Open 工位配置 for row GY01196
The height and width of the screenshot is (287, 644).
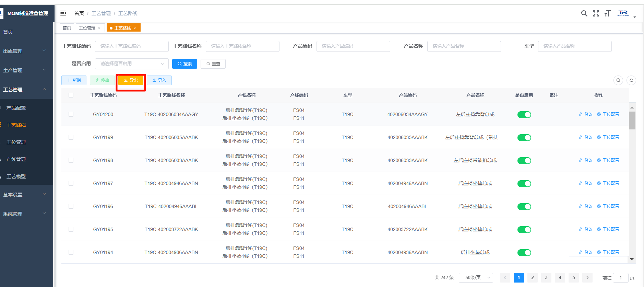click(x=608, y=206)
